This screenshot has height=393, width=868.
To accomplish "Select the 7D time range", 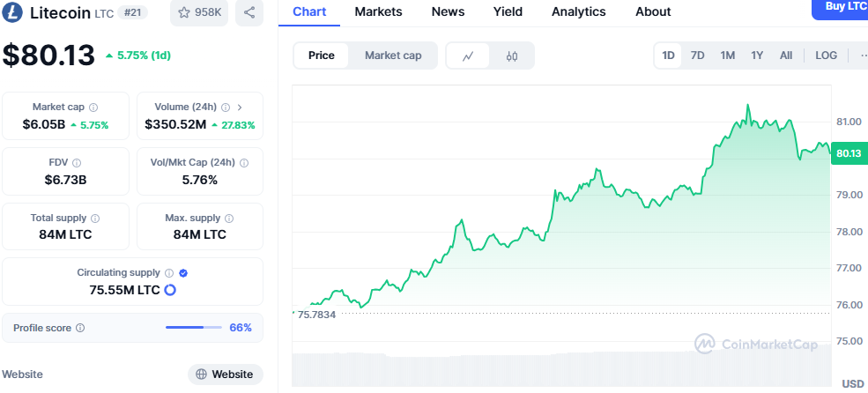I will tap(697, 56).
